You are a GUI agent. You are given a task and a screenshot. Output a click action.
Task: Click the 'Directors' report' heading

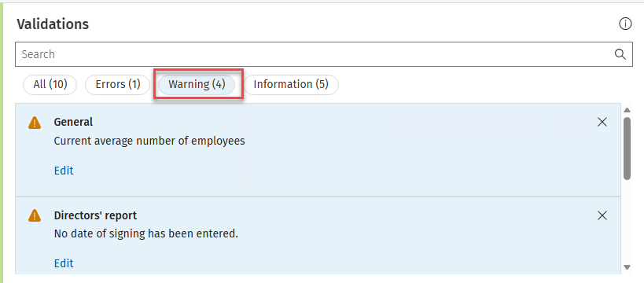[95, 215]
